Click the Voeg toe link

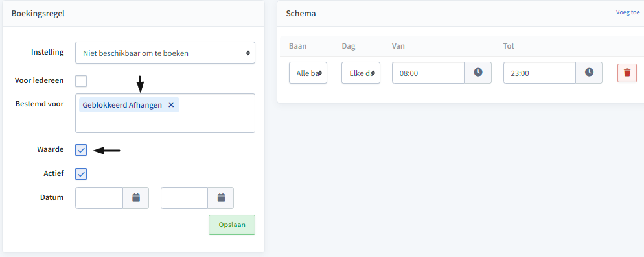[x=628, y=12]
